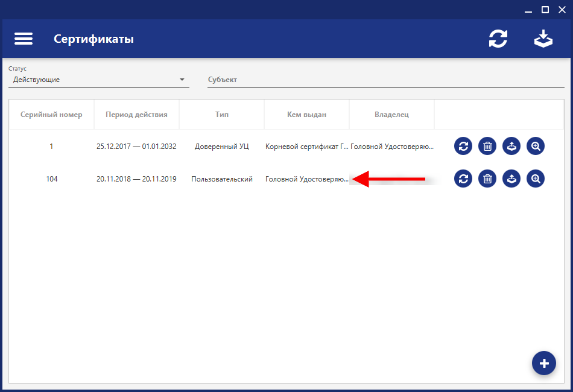The width and height of the screenshot is (573, 392).
Task: Open the hamburger navigation menu
Action: point(24,39)
